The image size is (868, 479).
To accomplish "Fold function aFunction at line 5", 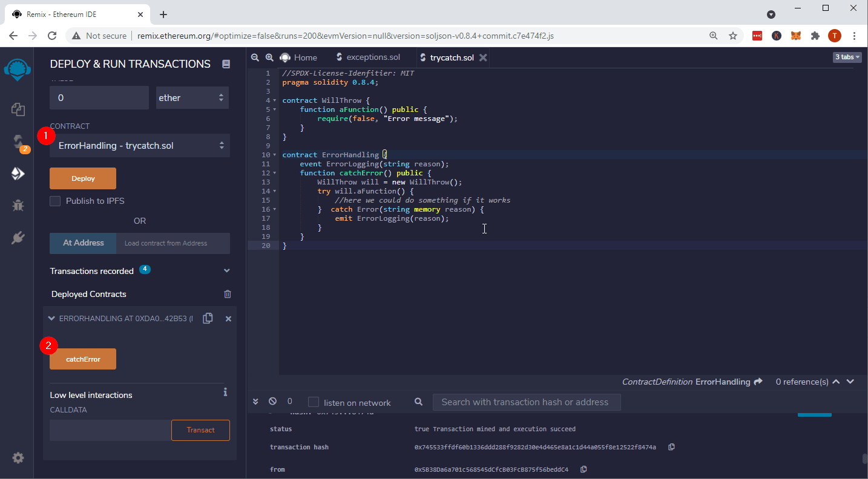I will (x=275, y=109).
